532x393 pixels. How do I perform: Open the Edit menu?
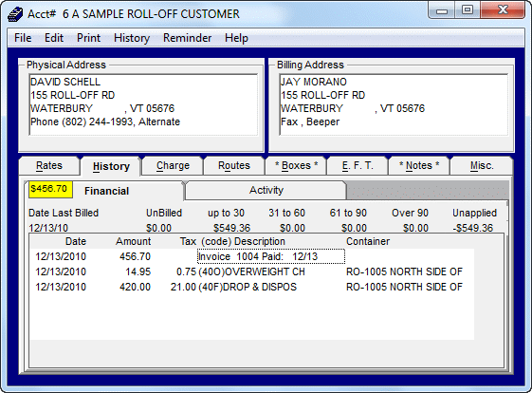click(x=54, y=38)
